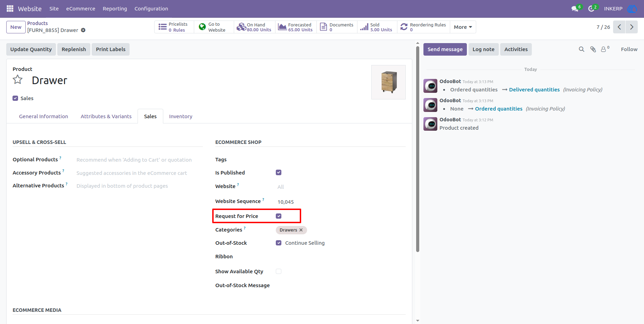Uncheck the Is Published checkbox
This screenshot has width=644, height=324.
279,172
